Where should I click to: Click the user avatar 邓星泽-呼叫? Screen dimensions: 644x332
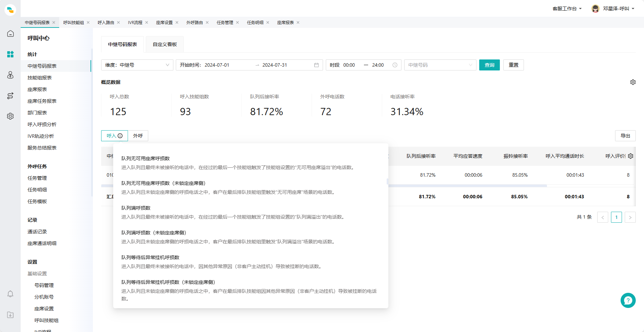pyautogui.click(x=595, y=9)
